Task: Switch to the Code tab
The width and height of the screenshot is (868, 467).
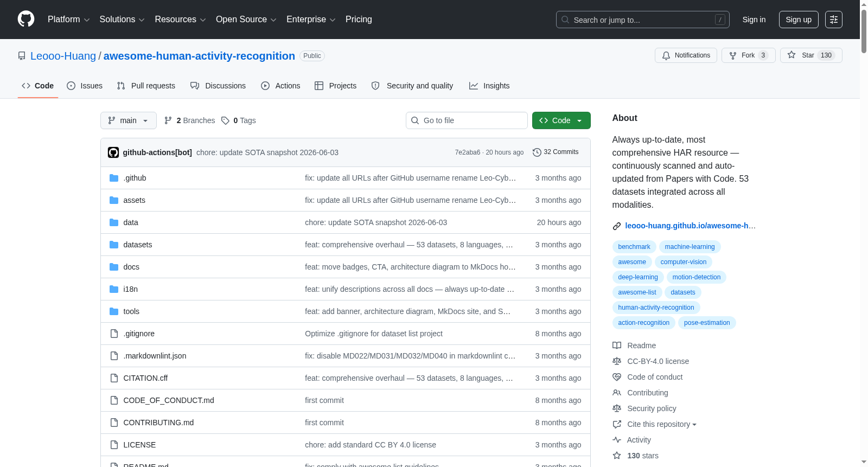Action: (38, 86)
